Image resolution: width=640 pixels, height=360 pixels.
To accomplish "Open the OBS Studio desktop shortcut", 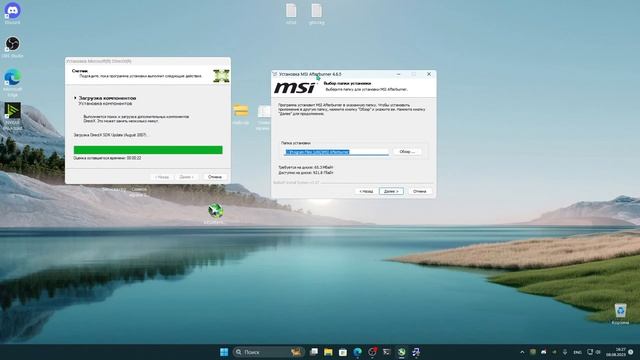I will (x=12, y=46).
